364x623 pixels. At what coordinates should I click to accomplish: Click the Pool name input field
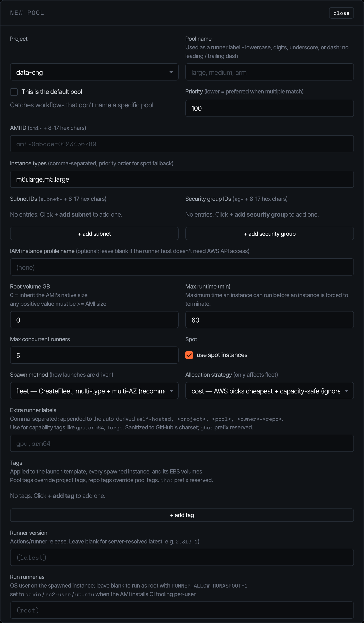269,72
